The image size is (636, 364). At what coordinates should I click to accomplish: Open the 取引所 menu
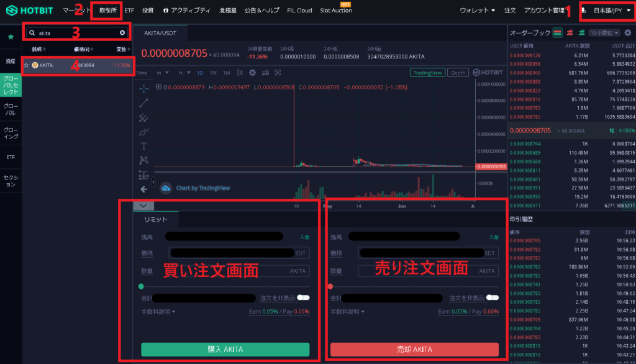click(107, 11)
